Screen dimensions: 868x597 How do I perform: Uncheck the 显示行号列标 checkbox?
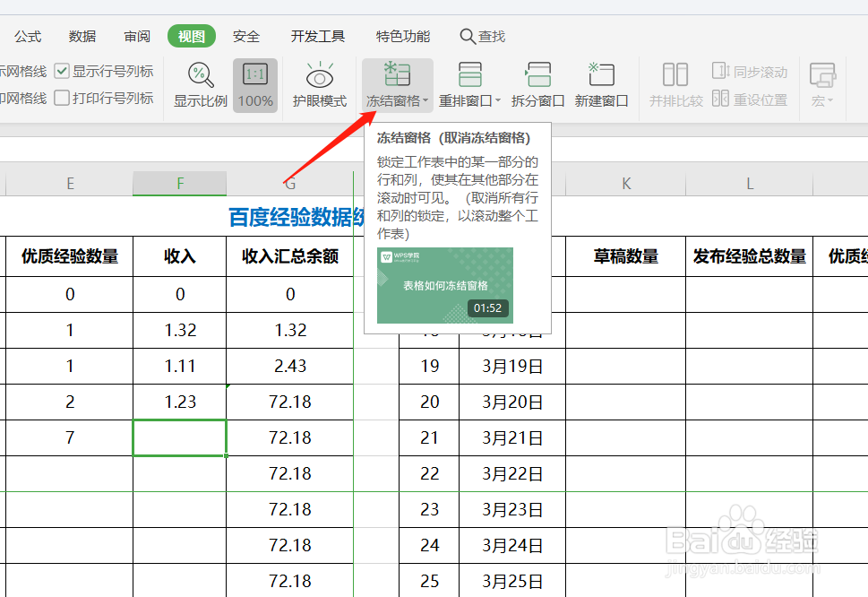[61, 72]
